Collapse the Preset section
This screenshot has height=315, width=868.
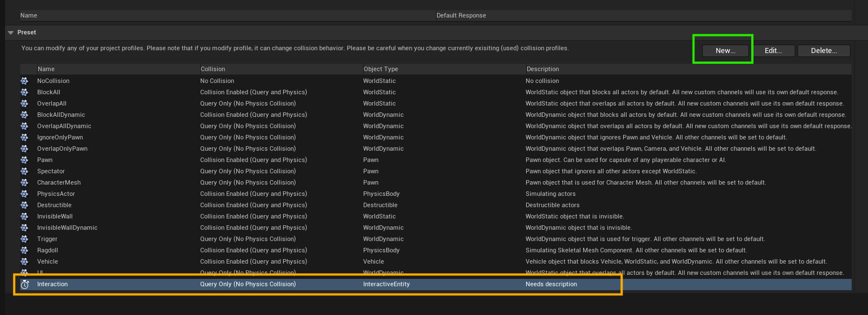(11, 33)
